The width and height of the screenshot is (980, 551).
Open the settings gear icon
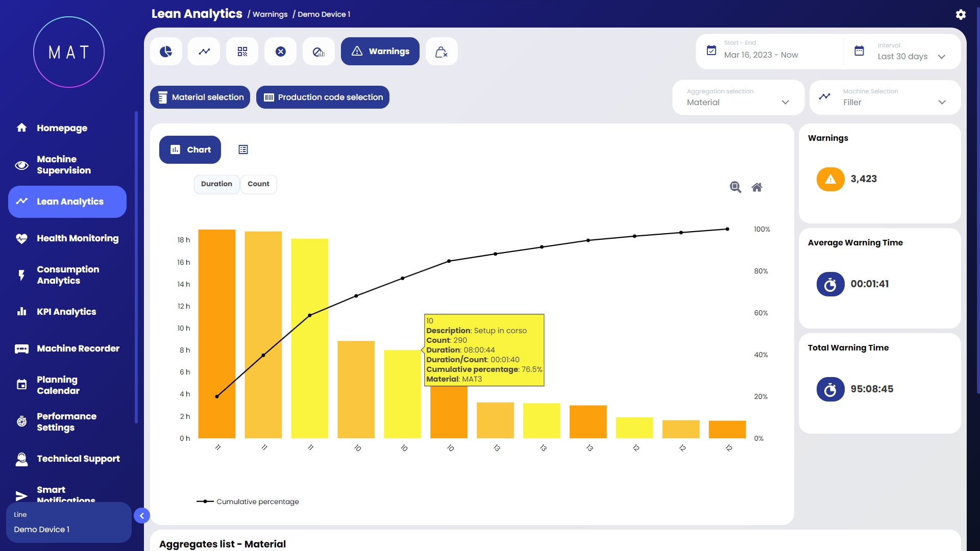click(961, 14)
